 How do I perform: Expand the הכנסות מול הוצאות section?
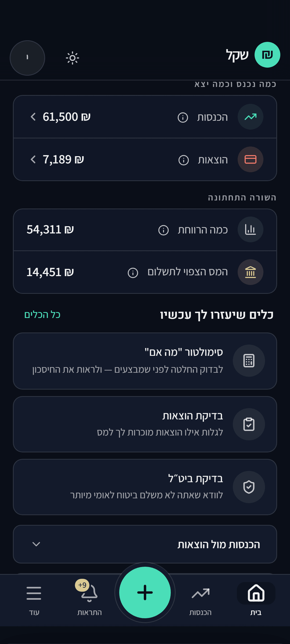(145, 544)
